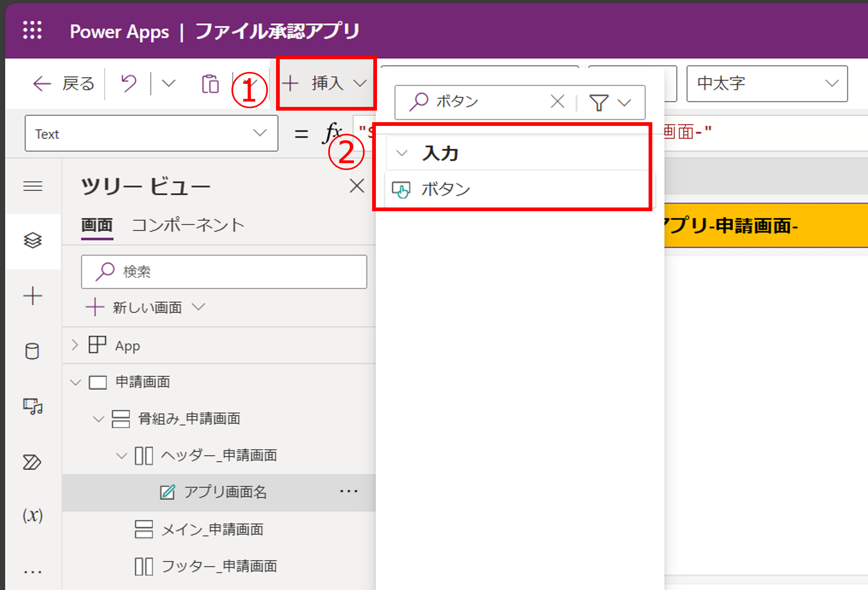This screenshot has width=868, height=590.
Task: Click the tree view 検索 search field
Action: (224, 272)
